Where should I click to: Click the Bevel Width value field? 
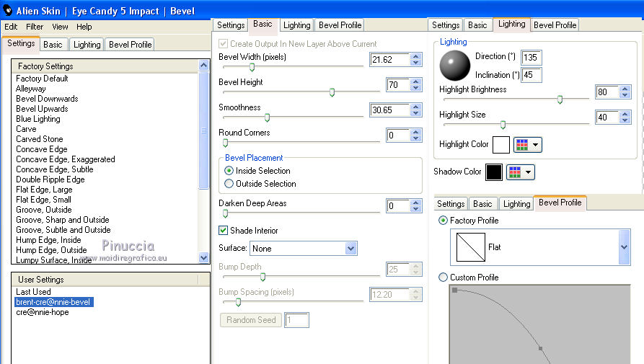(x=389, y=60)
